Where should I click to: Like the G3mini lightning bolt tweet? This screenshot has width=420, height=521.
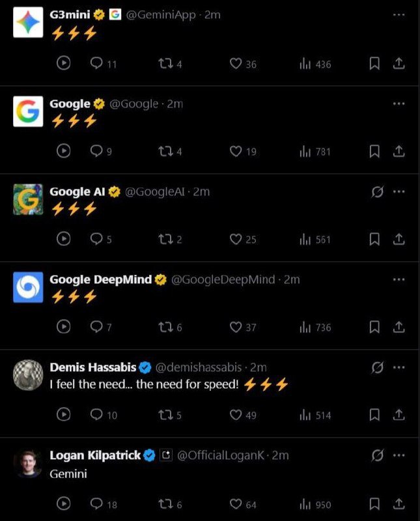235,64
